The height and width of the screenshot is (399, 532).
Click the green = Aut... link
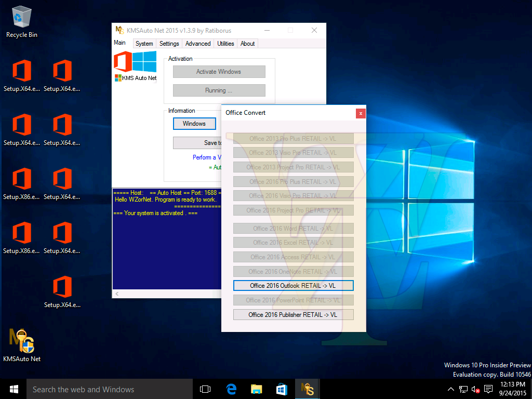[215, 167]
